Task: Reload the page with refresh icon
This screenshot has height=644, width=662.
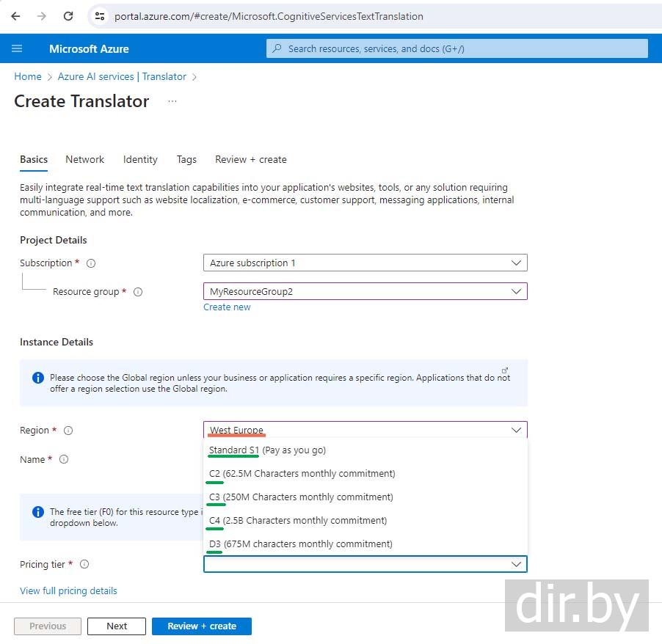Action: coord(68,16)
